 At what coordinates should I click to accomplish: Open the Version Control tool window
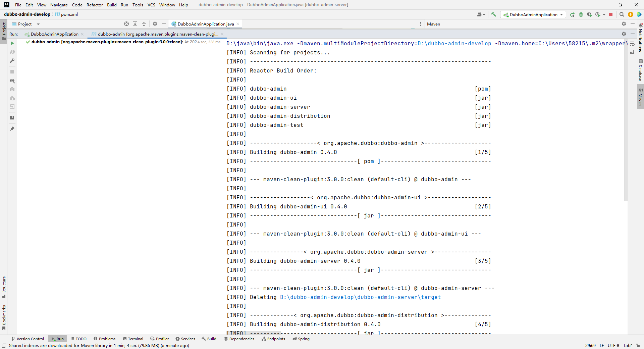[28, 339]
